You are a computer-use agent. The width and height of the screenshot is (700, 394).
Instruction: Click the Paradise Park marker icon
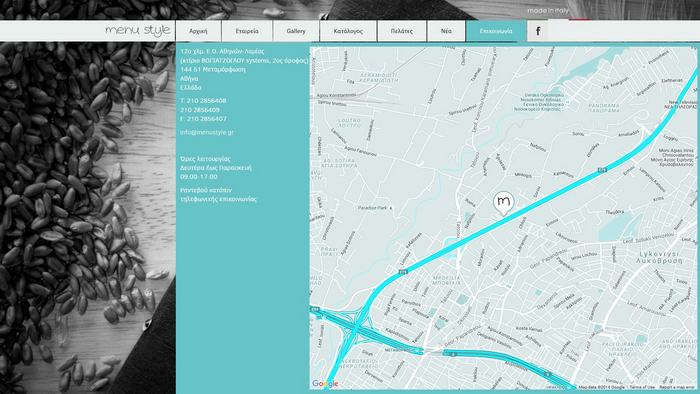tap(391, 208)
